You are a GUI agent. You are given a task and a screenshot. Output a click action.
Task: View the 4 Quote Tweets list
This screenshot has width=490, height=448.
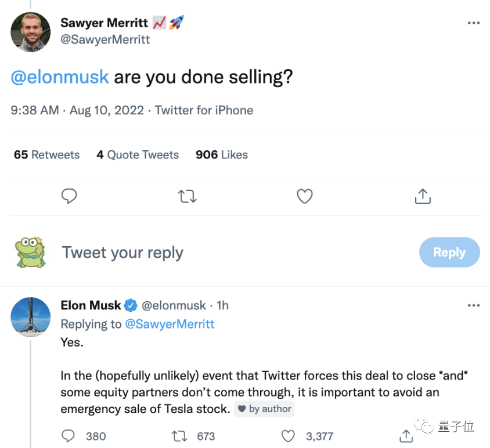138,155
